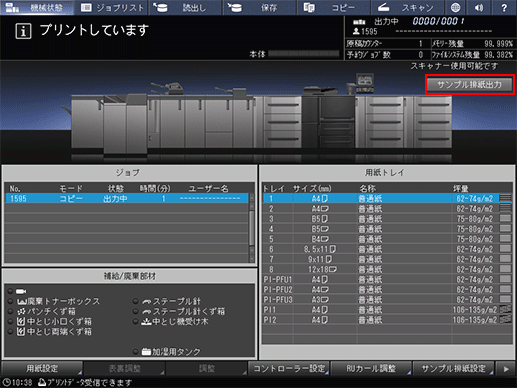Select the PI-PFU1 tray row
The image size is (517, 388).
coord(387,279)
